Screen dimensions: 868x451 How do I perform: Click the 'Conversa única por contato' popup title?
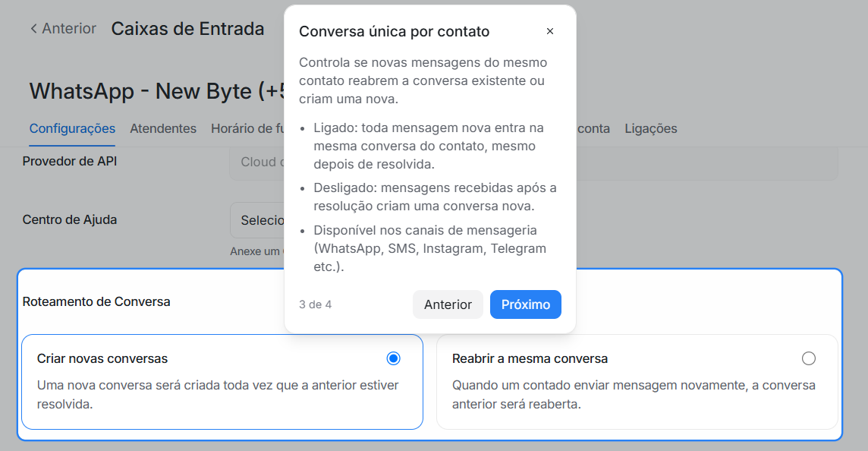(394, 32)
